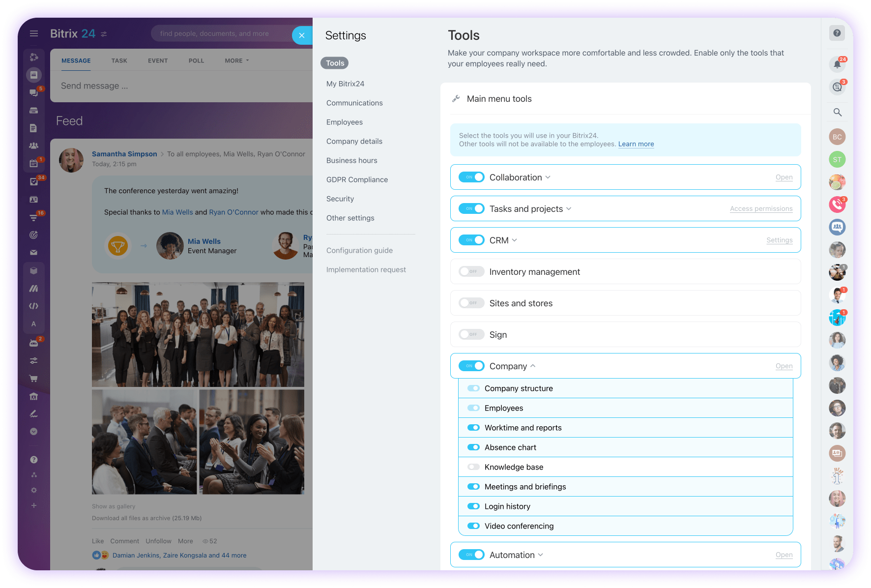Disable the Absence chart toggle
The image size is (871, 588).
(473, 447)
